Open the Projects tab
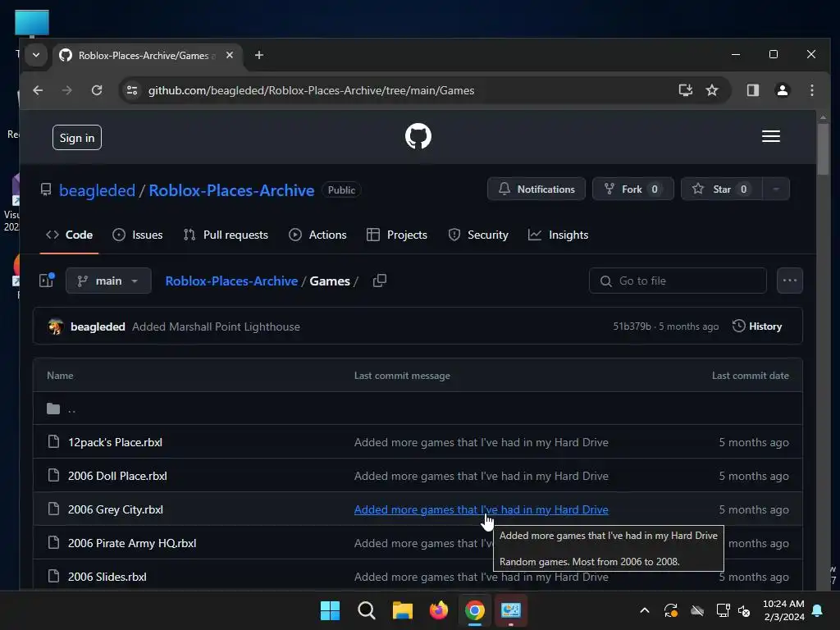Viewport: 840px width, 630px height. point(397,235)
